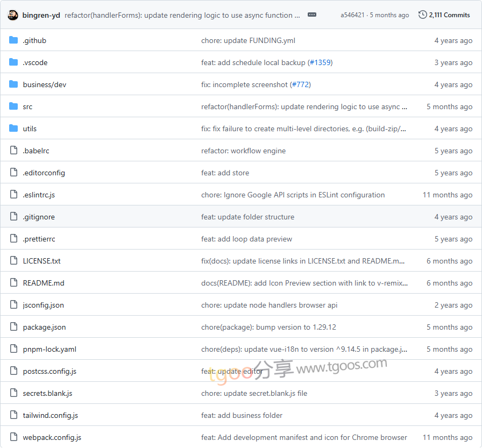Open the bingren-yd author profile link
The height and width of the screenshot is (448, 482).
point(41,15)
